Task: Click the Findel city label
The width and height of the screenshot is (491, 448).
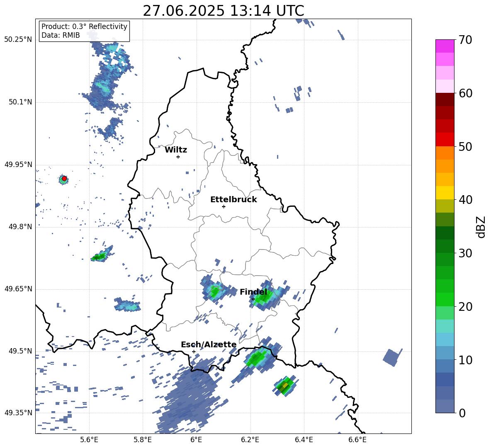Action: coord(253,292)
